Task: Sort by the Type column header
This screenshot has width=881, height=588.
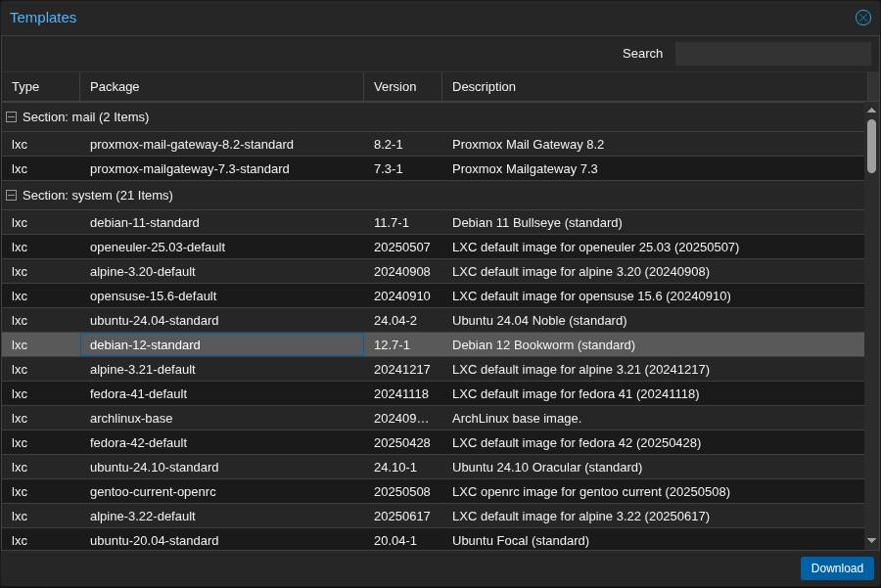Action: point(40,86)
